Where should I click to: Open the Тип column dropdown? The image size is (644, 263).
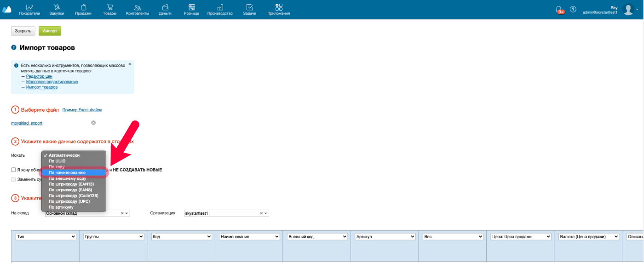pos(46,236)
